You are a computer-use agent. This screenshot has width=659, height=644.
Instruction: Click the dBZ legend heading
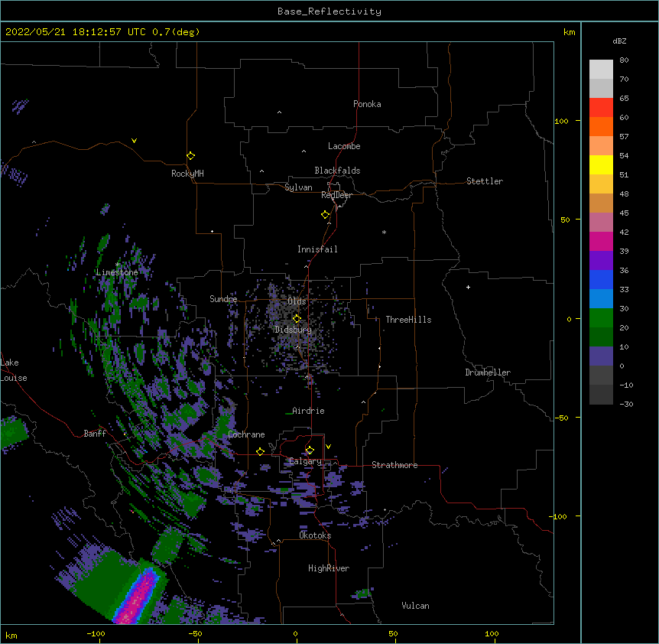pyautogui.click(x=619, y=41)
